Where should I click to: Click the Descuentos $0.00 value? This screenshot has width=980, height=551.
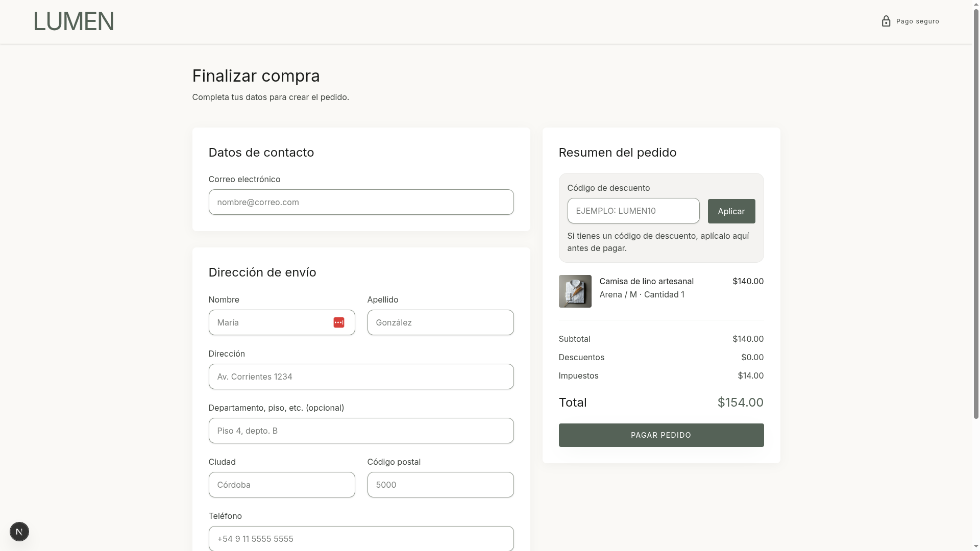click(x=752, y=357)
